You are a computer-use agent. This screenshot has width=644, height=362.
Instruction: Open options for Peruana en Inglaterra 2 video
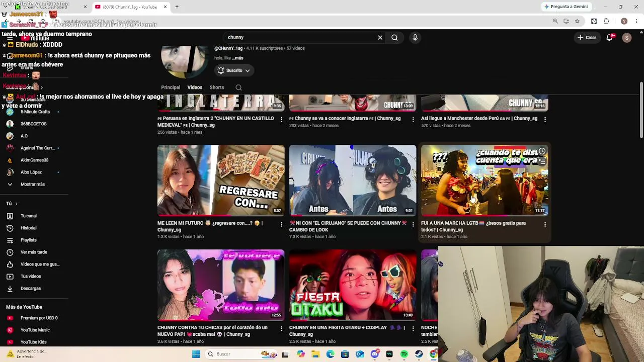[x=281, y=120]
